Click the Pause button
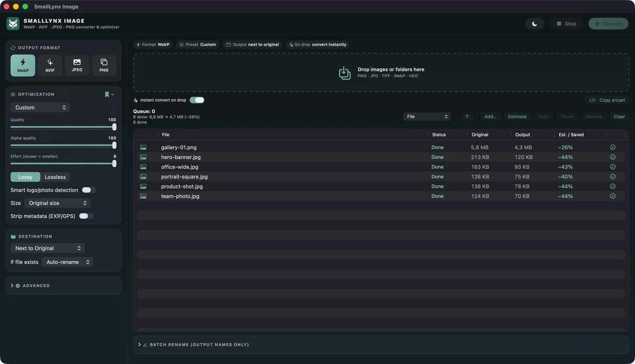The height and width of the screenshot is (364, 635). (x=567, y=117)
